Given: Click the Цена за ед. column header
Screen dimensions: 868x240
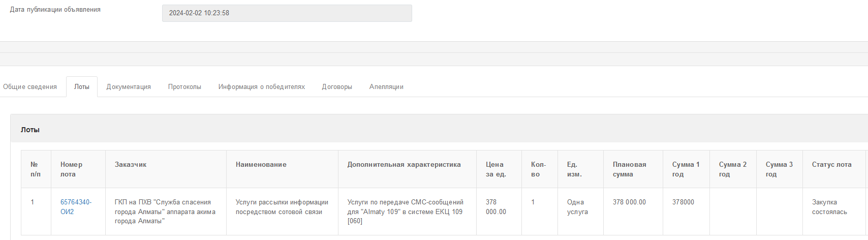Looking at the screenshot, I should [495, 169].
